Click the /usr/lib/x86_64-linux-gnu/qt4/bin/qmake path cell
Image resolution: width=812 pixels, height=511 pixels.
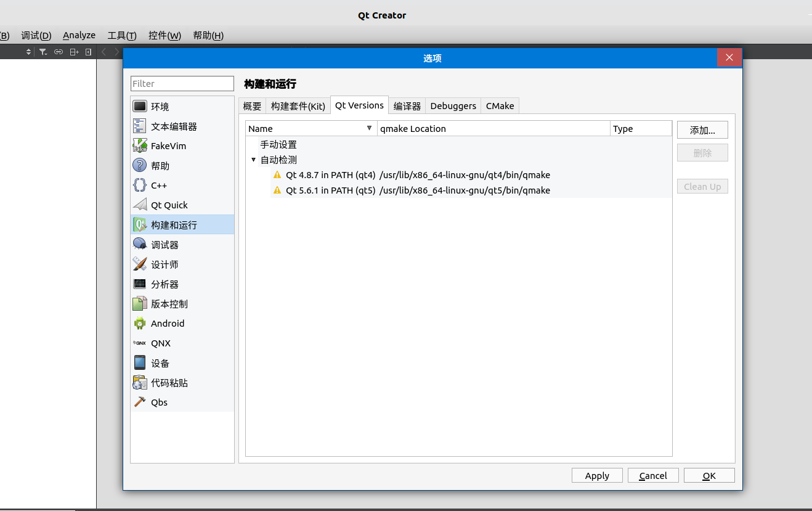click(465, 175)
